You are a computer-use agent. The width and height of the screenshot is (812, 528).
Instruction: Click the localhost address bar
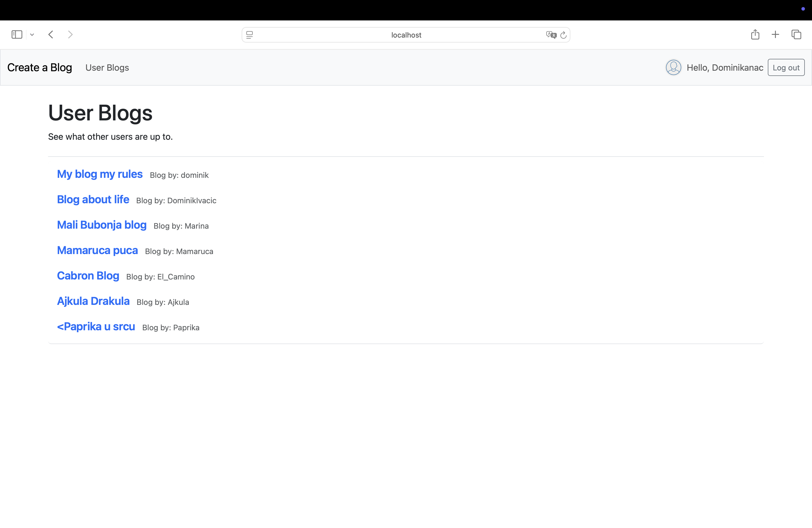[406, 35]
